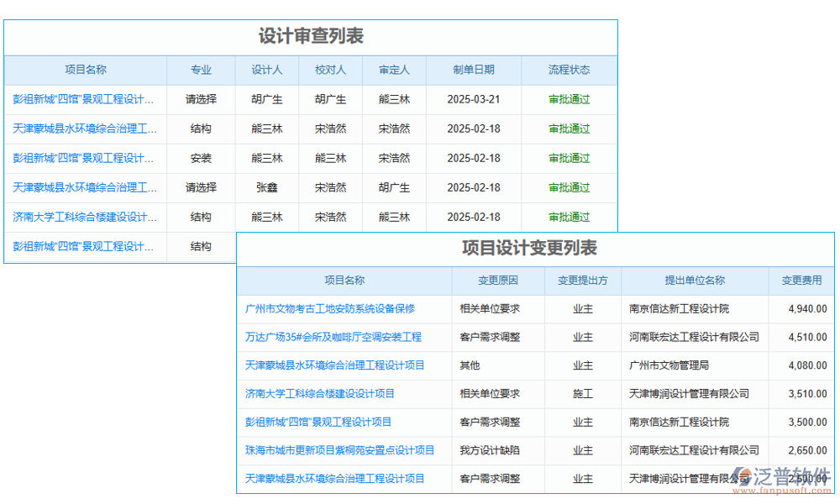Select the 项目名称 column header in review list
Image resolution: width=840 pixels, height=504 pixels.
[x=84, y=71]
